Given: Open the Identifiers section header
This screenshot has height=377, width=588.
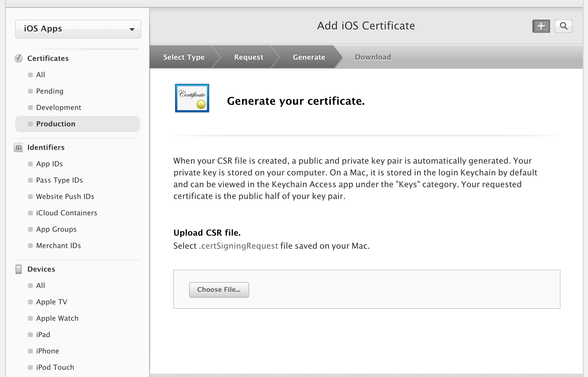Looking at the screenshot, I should tap(46, 147).
